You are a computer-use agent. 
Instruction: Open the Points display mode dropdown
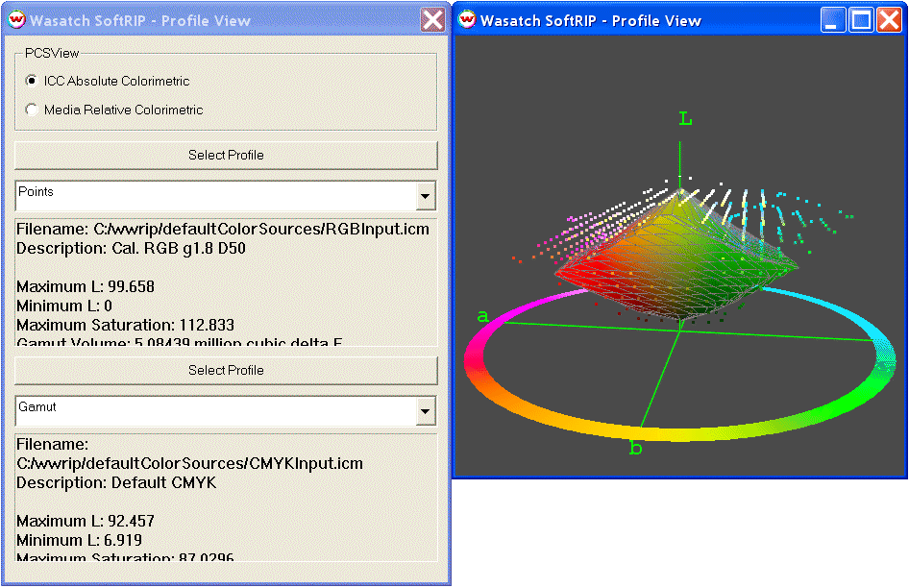(x=426, y=196)
